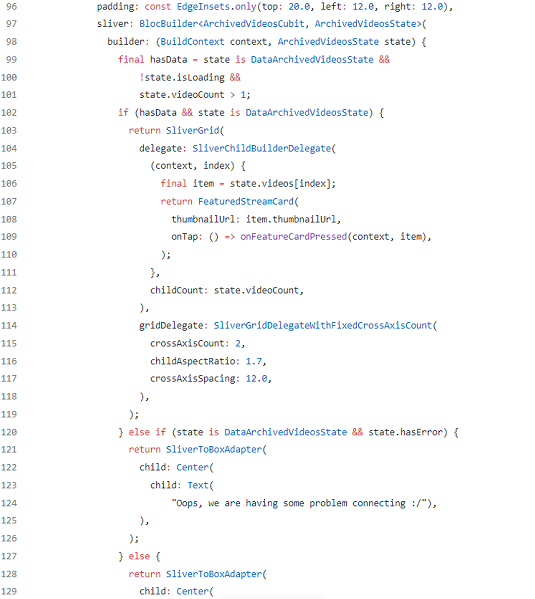The height and width of the screenshot is (599, 535).
Task: Click the Oops error message string
Action: (302, 503)
